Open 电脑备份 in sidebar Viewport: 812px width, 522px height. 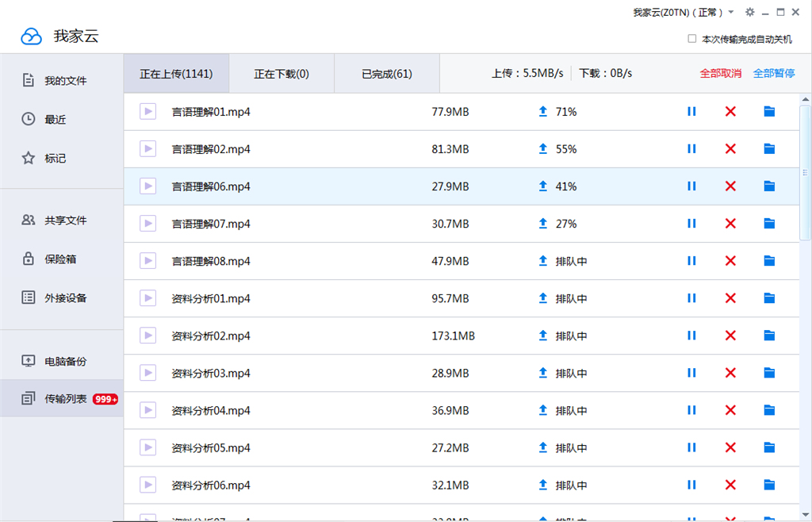click(65, 362)
